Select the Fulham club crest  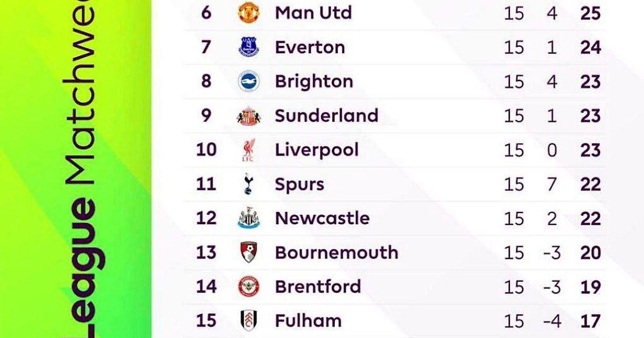click(x=248, y=321)
